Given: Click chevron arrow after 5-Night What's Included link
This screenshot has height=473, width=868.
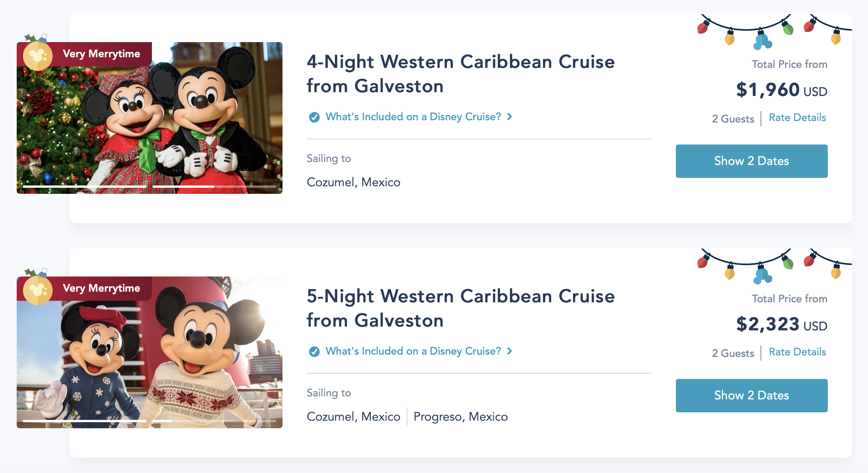Looking at the screenshot, I should pos(510,351).
